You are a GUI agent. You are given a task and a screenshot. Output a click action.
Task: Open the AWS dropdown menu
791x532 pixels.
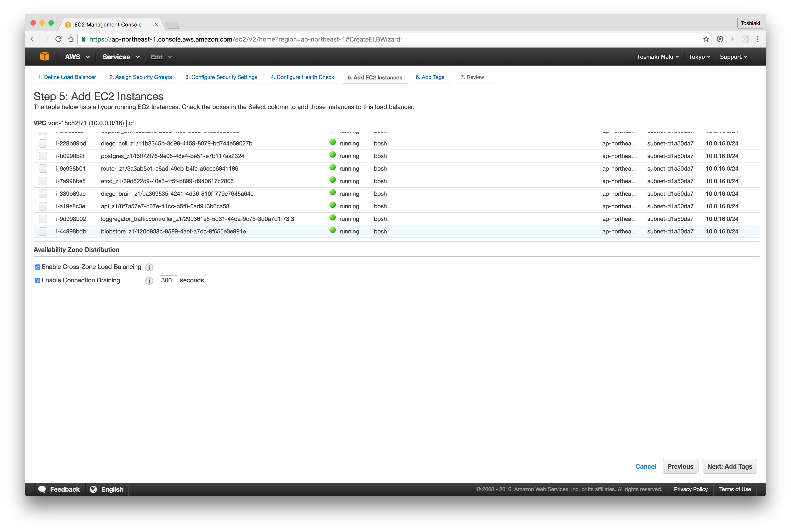click(x=77, y=57)
